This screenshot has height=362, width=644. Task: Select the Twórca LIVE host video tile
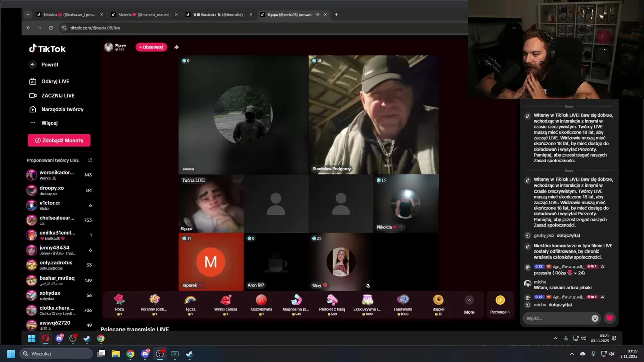(211, 204)
